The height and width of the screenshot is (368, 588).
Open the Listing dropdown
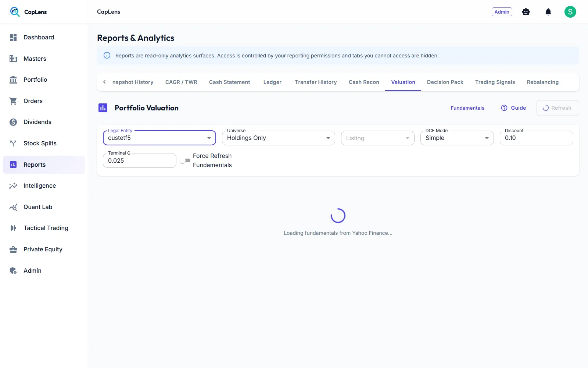coord(378,138)
